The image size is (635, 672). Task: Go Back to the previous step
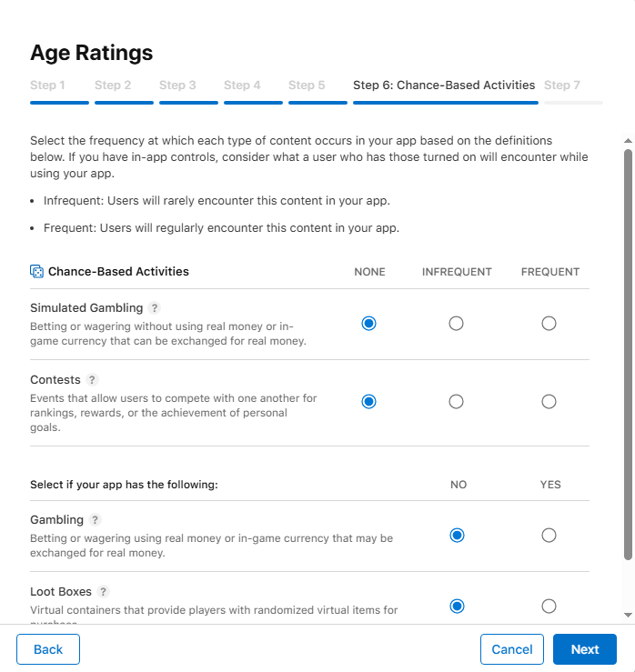coord(48,649)
